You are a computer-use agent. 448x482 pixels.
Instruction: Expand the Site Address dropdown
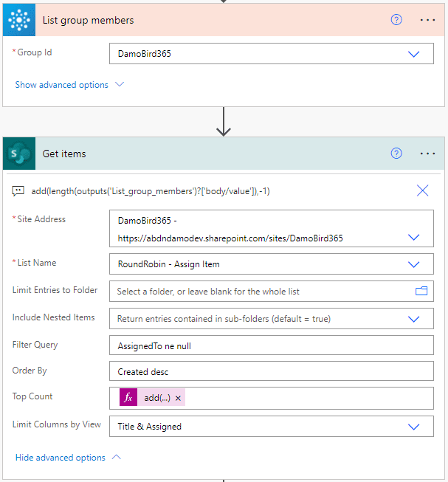pos(413,238)
